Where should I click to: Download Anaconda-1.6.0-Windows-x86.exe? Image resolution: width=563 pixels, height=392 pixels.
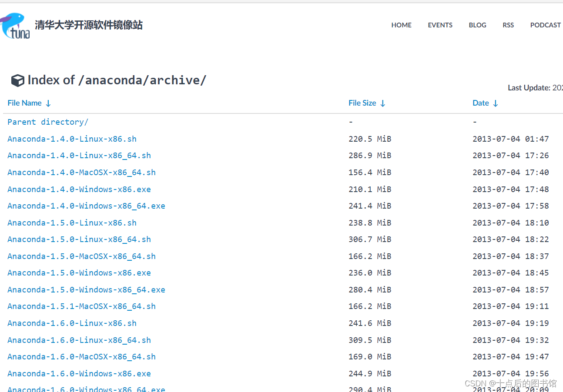click(79, 374)
